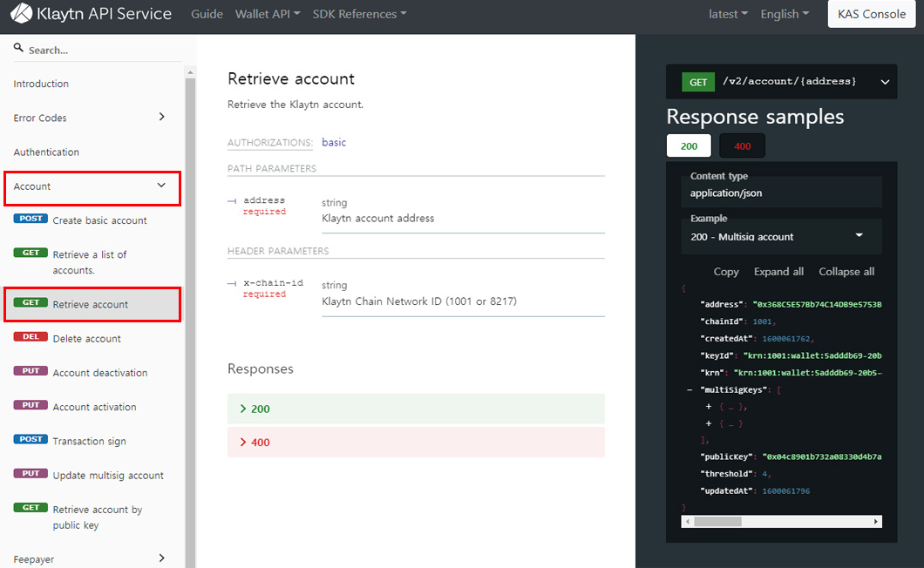Open the English language dropdown
Viewport: 924px width, 568px height.
[x=785, y=14]
